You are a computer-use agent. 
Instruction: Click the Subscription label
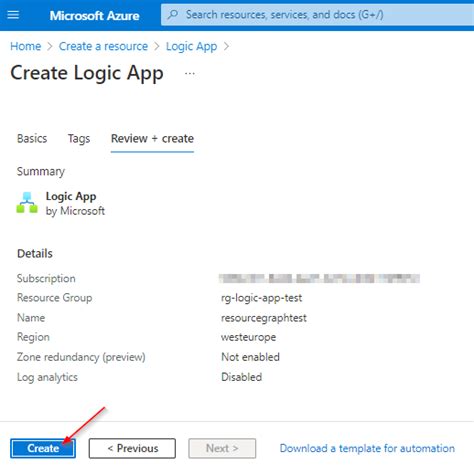(x=46, y=278)
